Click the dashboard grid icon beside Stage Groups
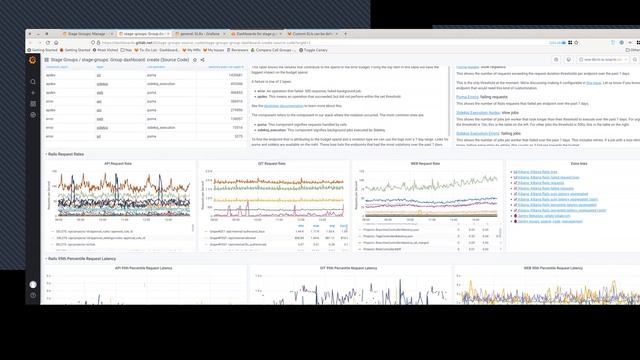Screen dimensions: 640x360 [47, 60]
